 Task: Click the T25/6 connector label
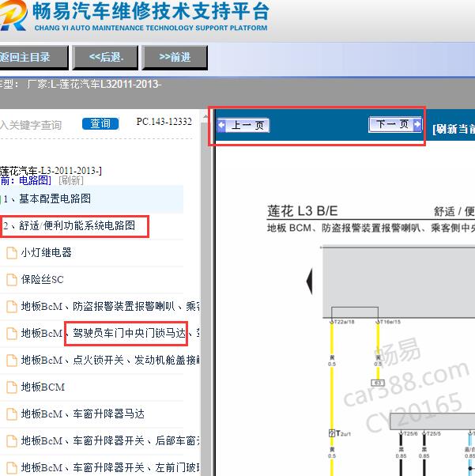pyautogui.click(x=411, y=434)
